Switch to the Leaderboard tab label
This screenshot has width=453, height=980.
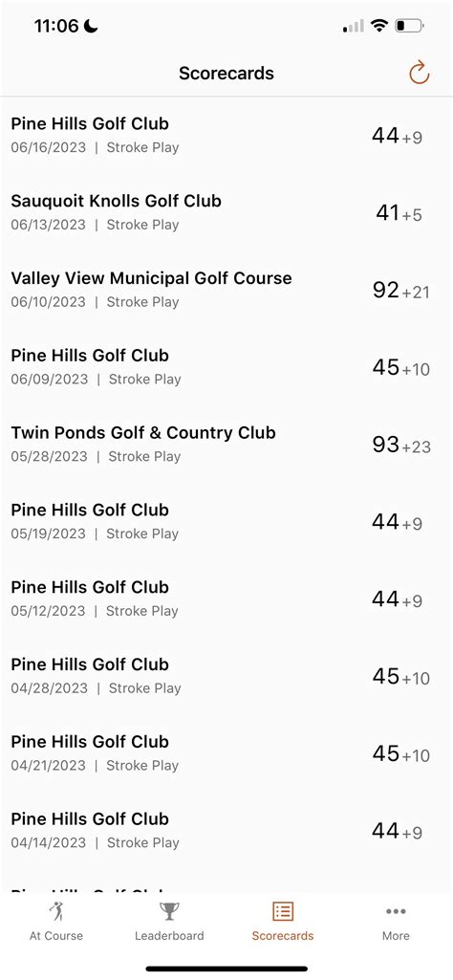(169, 936)
